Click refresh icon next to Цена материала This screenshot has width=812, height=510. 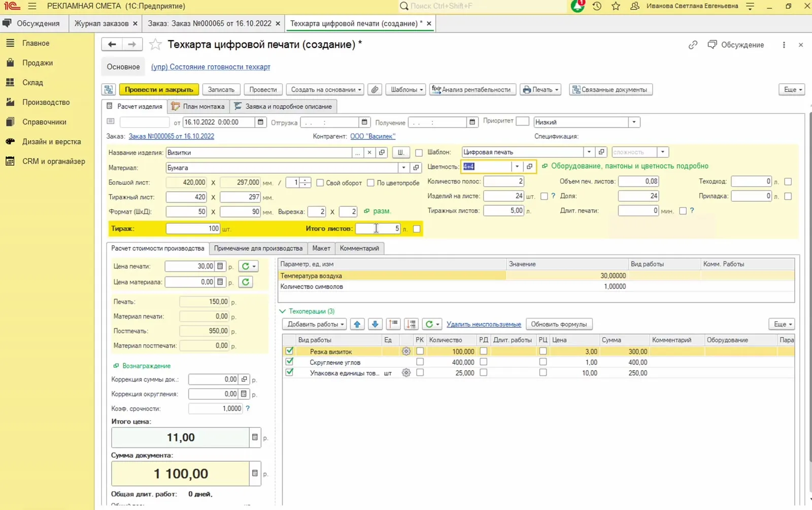(246, 282)
